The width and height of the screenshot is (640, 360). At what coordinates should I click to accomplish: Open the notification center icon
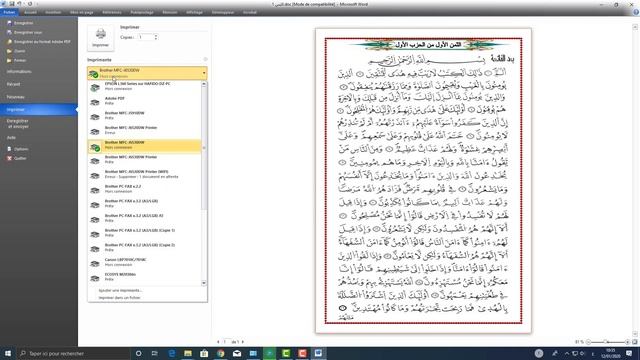coord(629,353)
